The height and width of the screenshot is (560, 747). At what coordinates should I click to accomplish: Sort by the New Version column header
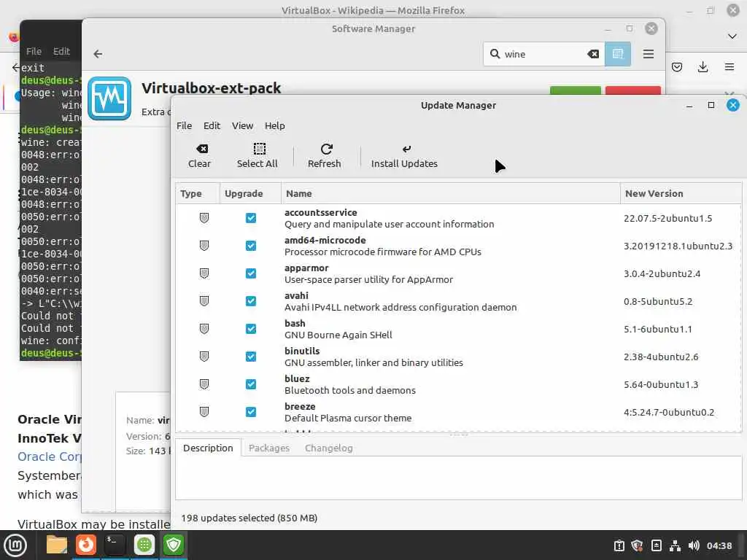pos(681,193)
